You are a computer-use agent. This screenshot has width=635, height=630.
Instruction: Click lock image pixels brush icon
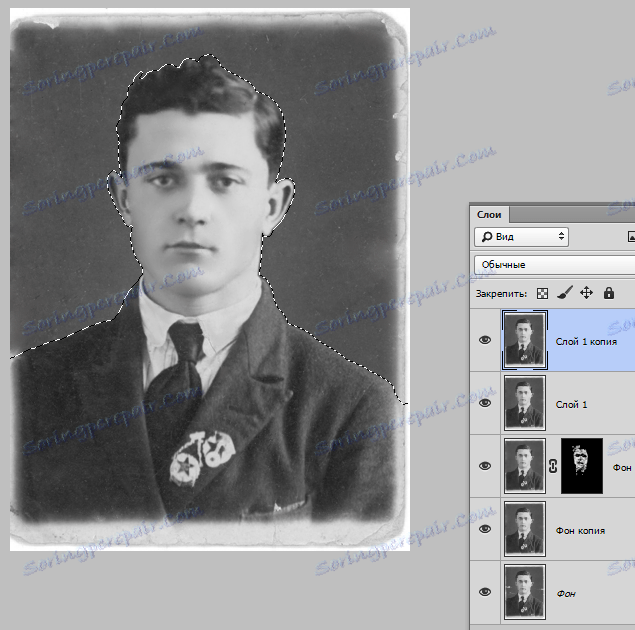pos(564,294)
